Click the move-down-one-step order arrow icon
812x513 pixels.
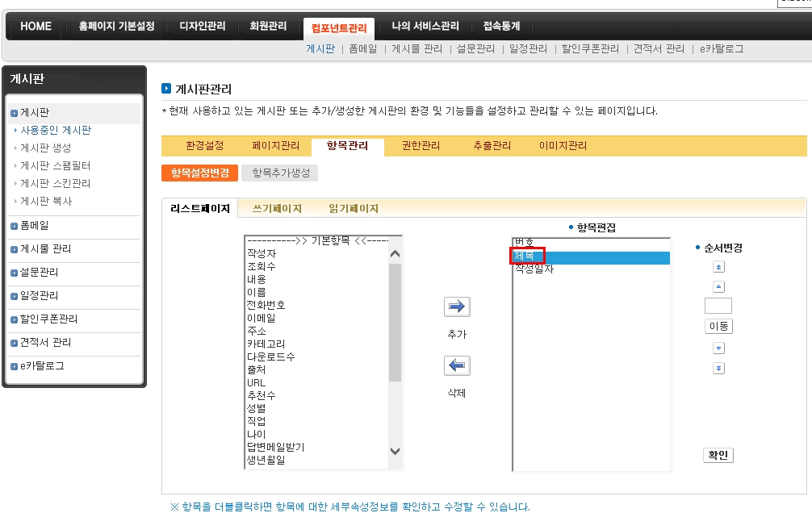point(718,348)
